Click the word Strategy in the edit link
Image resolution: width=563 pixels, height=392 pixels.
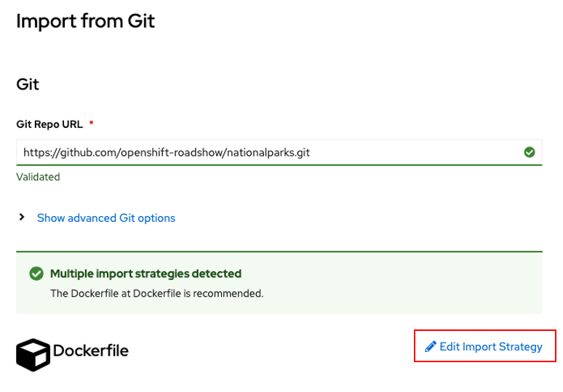point(521,347)
